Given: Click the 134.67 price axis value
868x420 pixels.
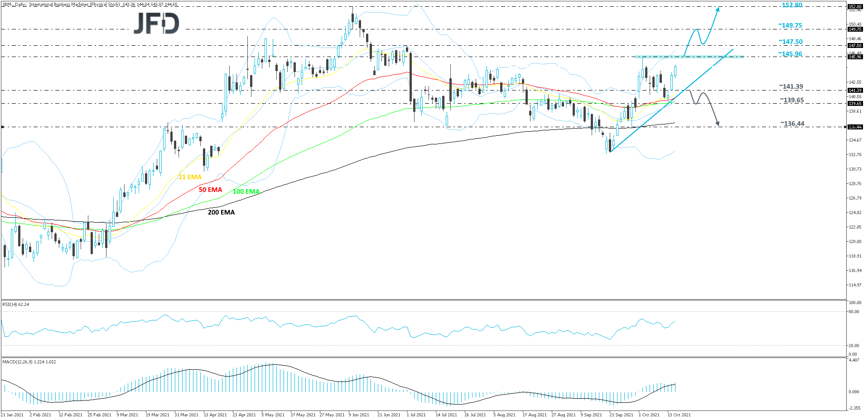Looking at the screenshot, I should pyautogui.click(x=855, y=140).
